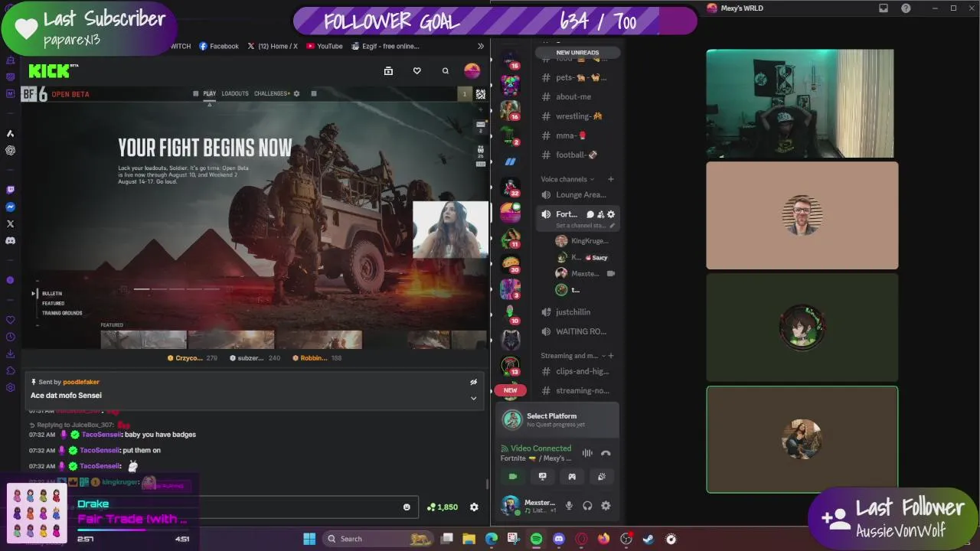
Task: Mute Discord microphone
Action: click(x=569, y=506)
